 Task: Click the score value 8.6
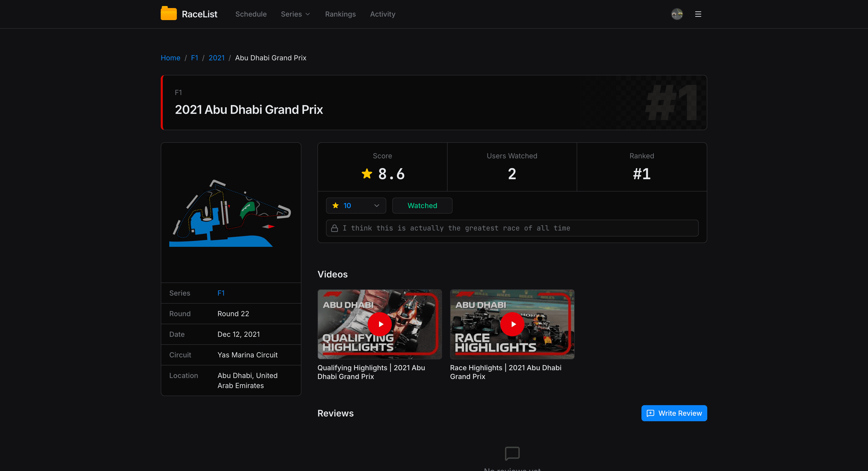(x=391, y=174)
